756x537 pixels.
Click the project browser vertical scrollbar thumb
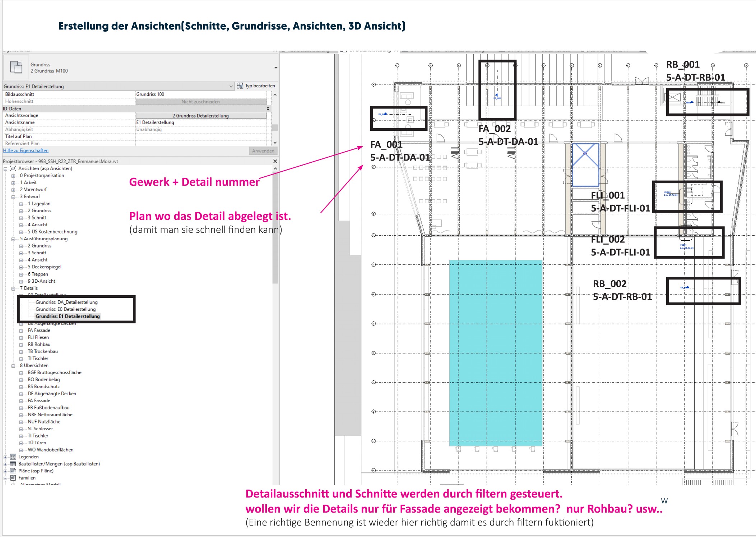pos(275,228)
